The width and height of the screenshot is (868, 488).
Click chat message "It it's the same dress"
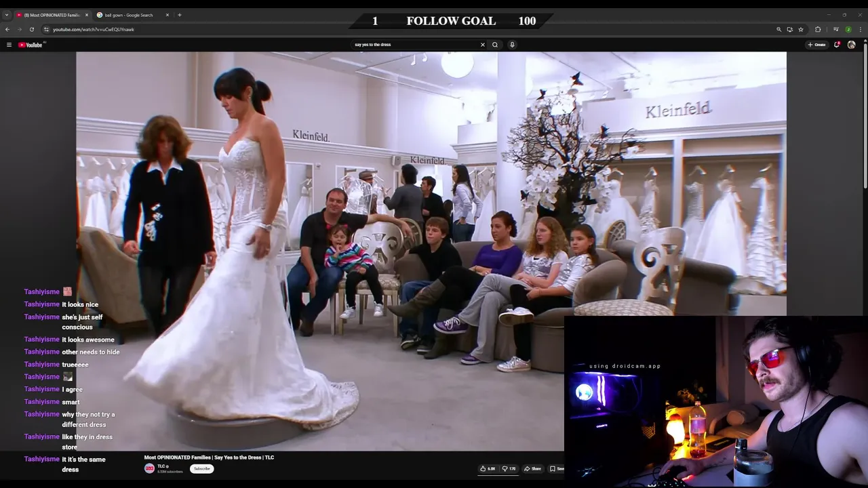pyautogui.click(x=83, y=464)
